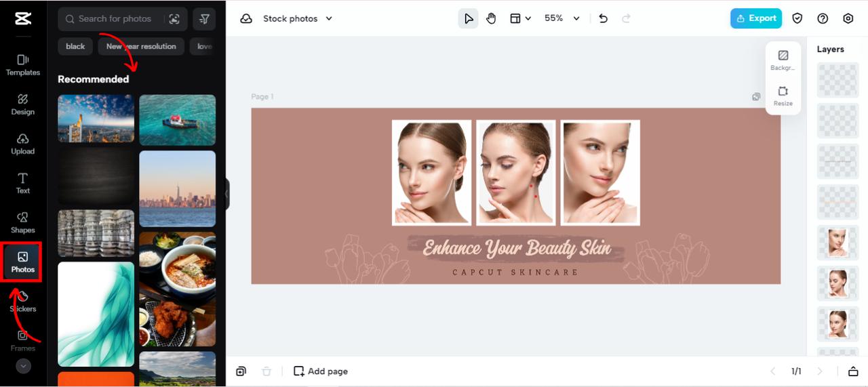Go to next page arrow
Viewport: 868px width, 387px height.
tap(820, 371)
